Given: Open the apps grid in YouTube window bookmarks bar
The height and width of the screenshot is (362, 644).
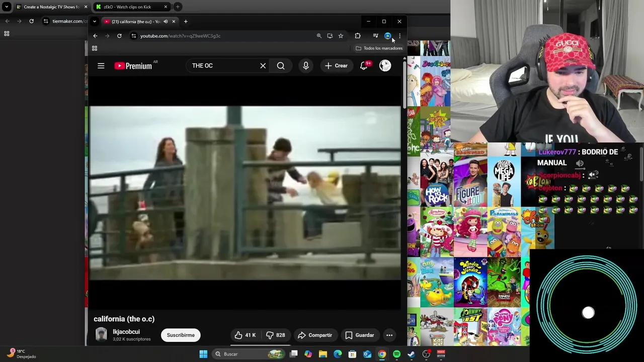Looking at the screenshot, I should [x=94, y=48].
